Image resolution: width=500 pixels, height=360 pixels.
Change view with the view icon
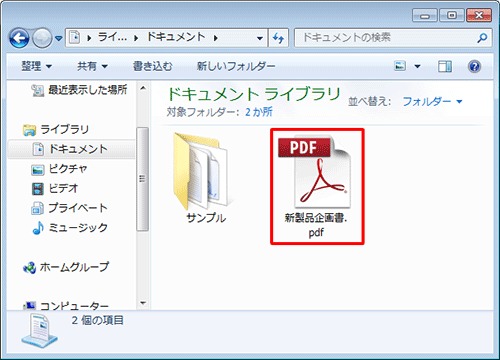pos(400,66)
